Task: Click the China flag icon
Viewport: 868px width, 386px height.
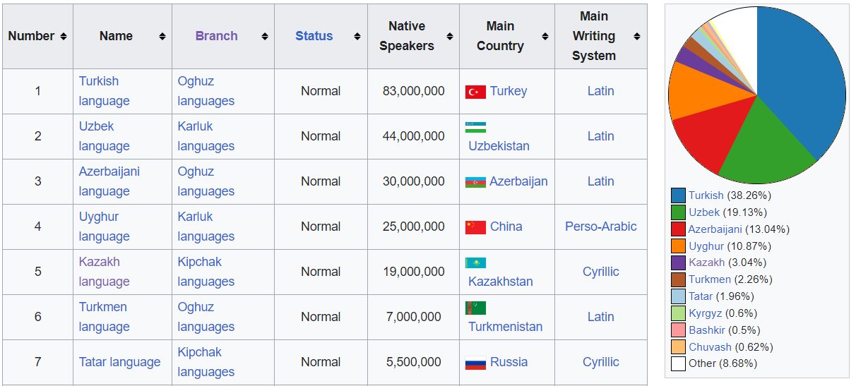Action: [x=475, y=227]
